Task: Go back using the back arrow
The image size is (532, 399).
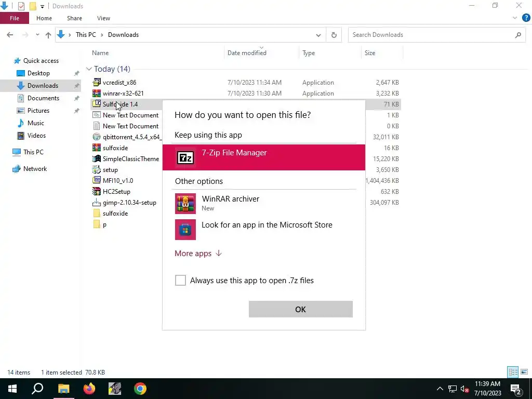Action: 10,35
